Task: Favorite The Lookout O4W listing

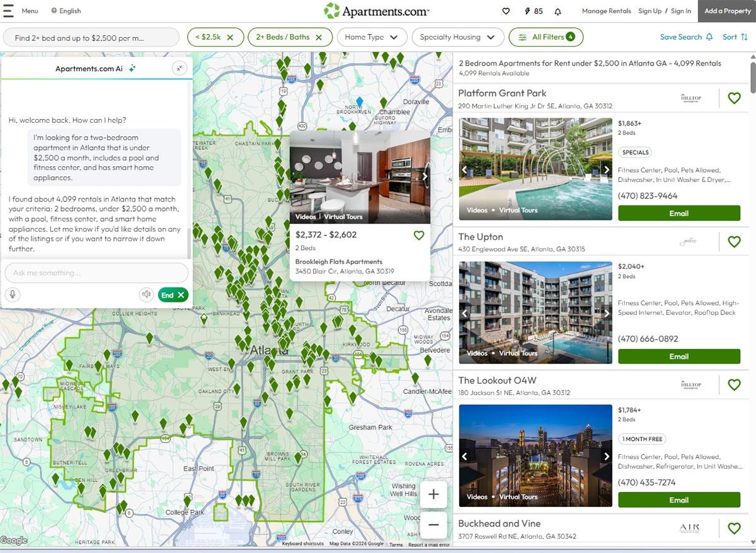Action: (x=734, y=385)
